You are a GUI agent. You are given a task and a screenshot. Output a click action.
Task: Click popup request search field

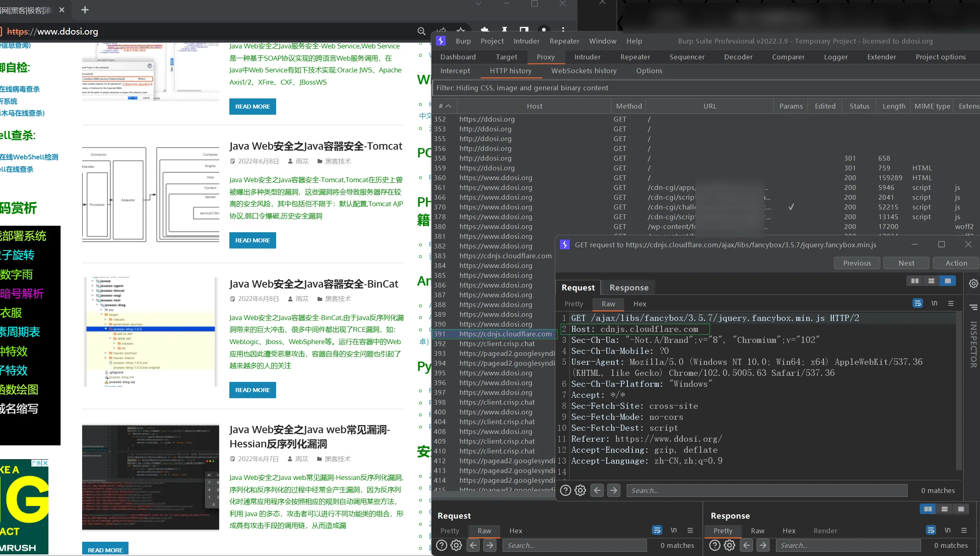(x=767, y=491)
